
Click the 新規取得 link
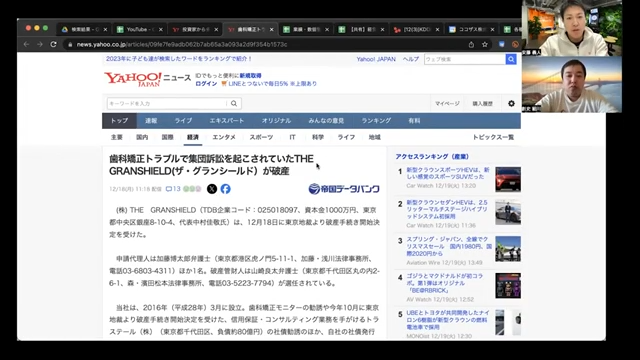coord(250,76)
